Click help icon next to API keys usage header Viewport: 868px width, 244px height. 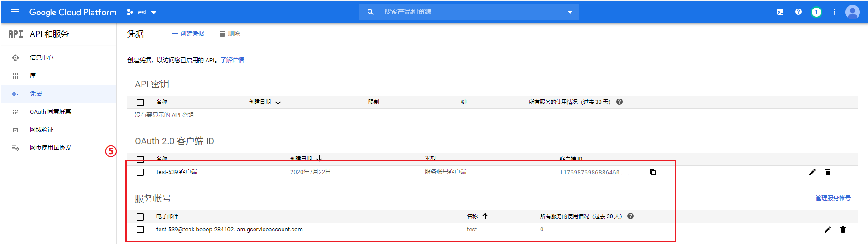pyautogui.click(x=619, y=102)
